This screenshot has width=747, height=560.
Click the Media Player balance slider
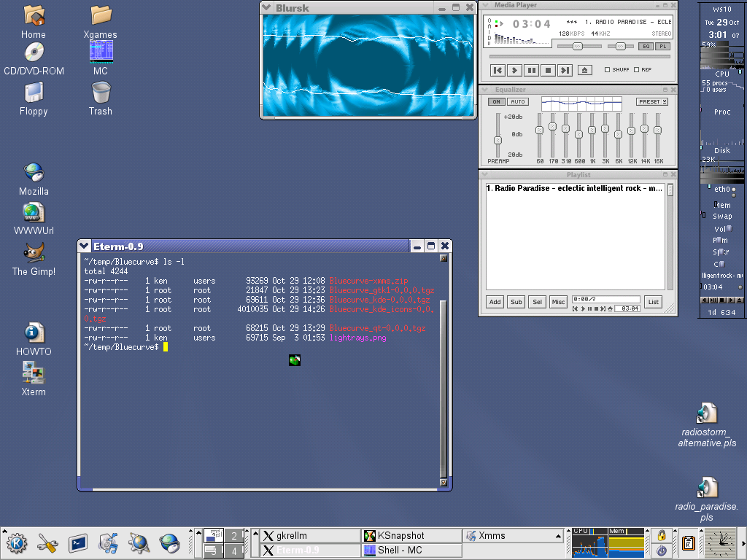coord(620,46)
